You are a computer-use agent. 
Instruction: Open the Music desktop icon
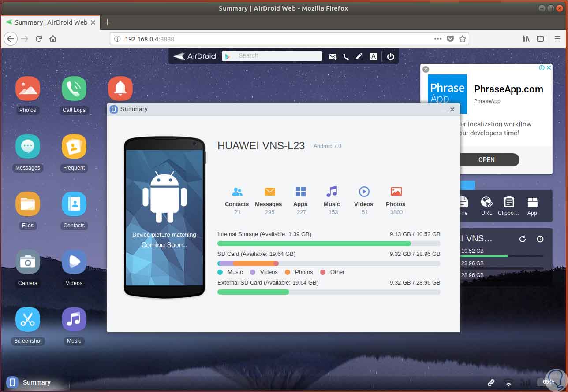(74, 320)
